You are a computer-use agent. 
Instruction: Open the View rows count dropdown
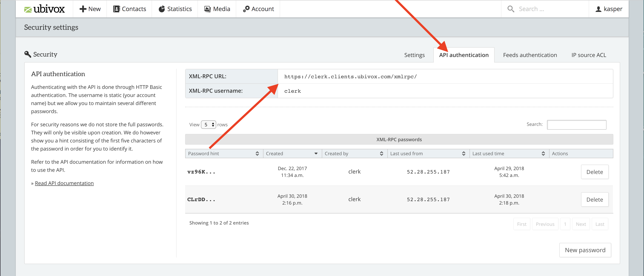[209, 125]
